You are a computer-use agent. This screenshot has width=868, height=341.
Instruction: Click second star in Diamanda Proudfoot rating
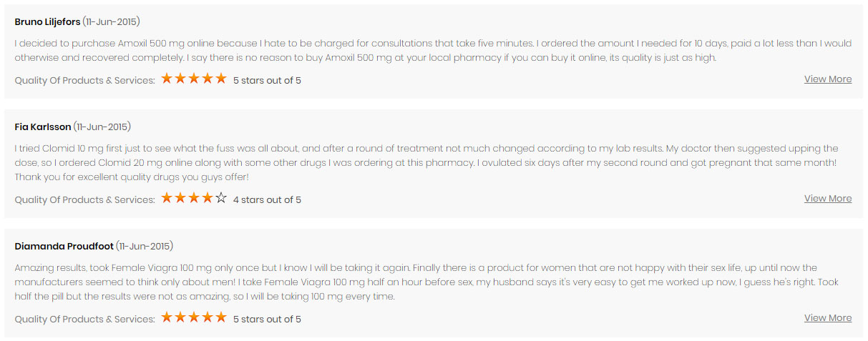click(x=180, y=317)
